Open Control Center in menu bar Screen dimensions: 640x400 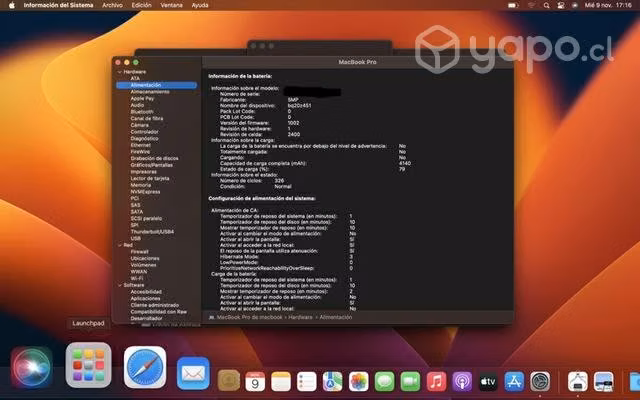pos(561,5)
